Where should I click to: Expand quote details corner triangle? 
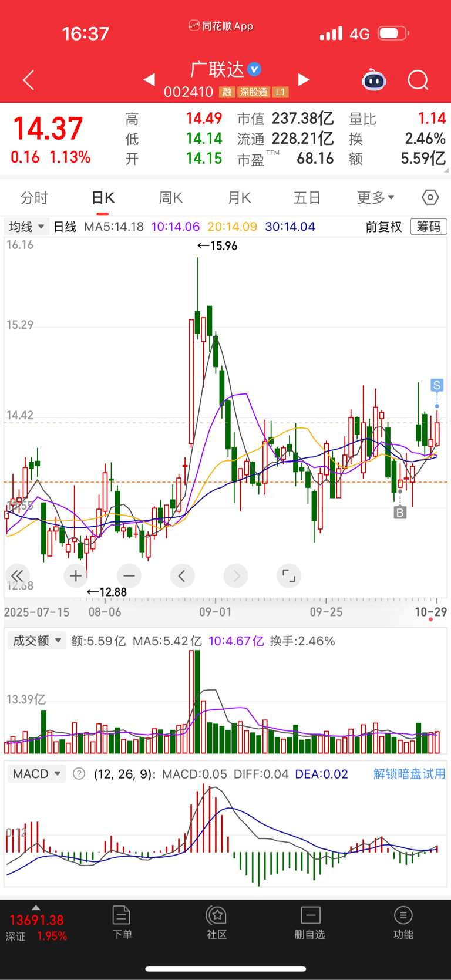point(447,171)
